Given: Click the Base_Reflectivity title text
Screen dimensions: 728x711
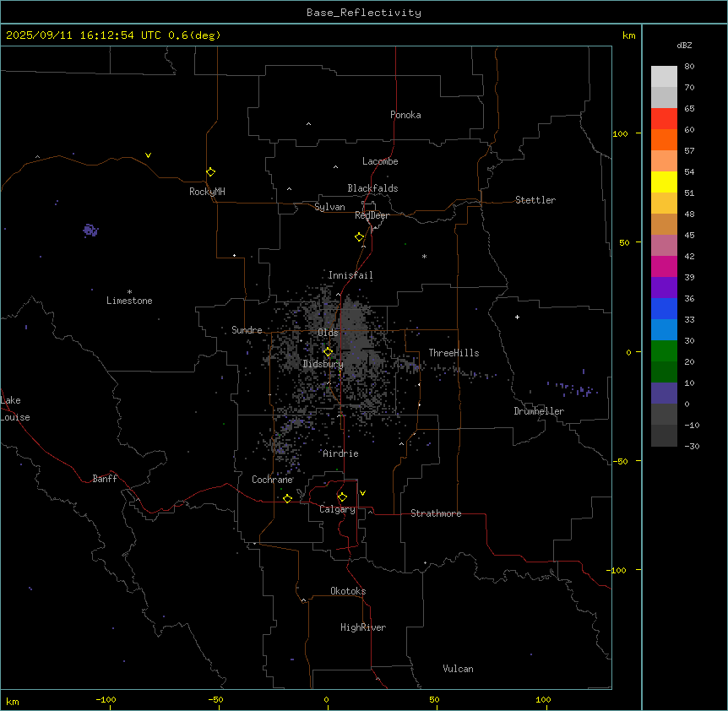Looking at the screenshot, I should tap(364, 13).
